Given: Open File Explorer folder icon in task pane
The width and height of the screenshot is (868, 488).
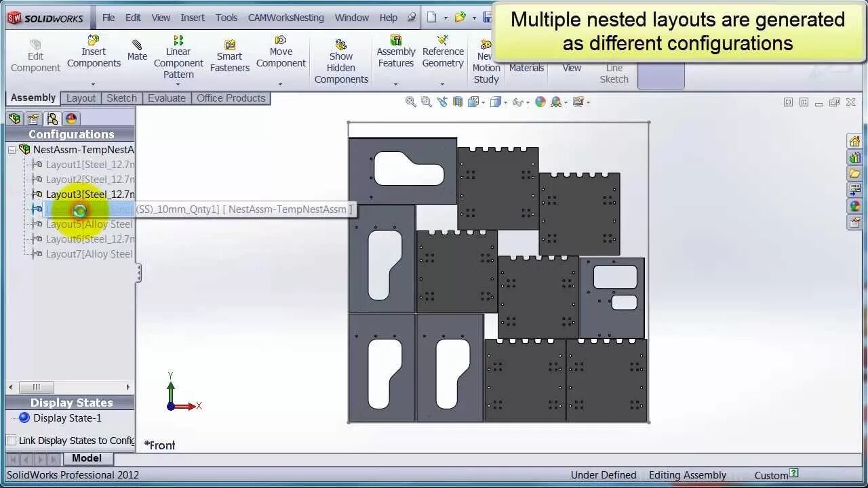Looking at the screenshot, I should click(854, 174).
